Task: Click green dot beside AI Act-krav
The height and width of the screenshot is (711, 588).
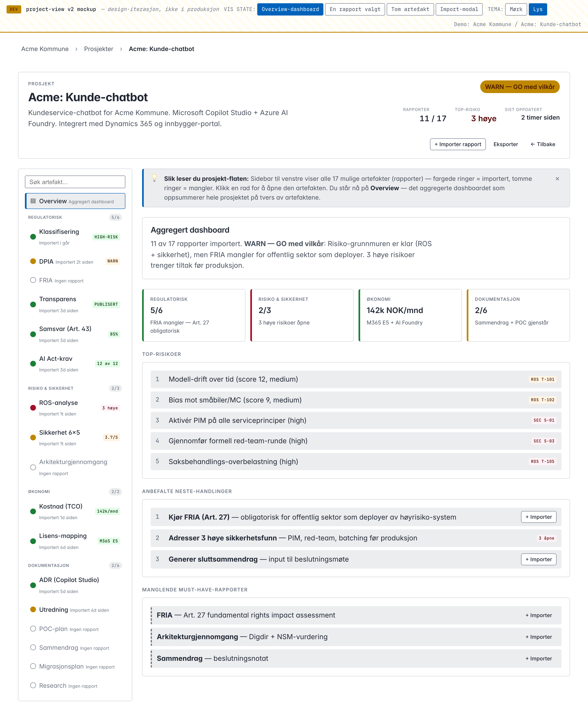Action: click(33, 364)
